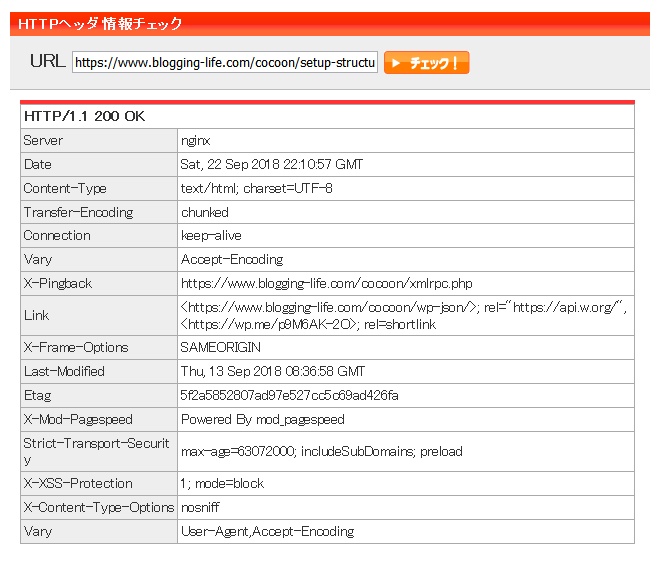
Task: Click the Connection header name cell
Action: click(x=99, y=236)
